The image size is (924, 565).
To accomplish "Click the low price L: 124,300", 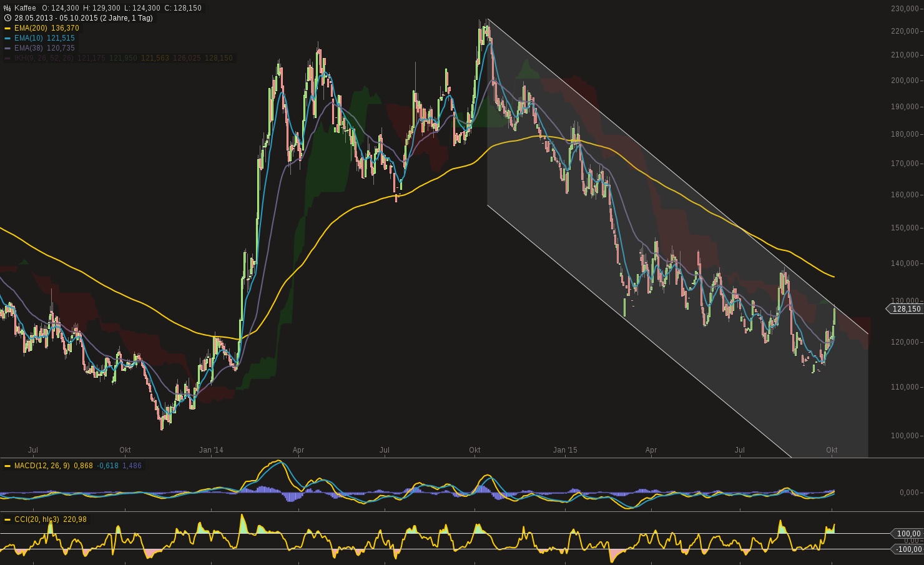I will pyautogui.click(x=142, y=8).
